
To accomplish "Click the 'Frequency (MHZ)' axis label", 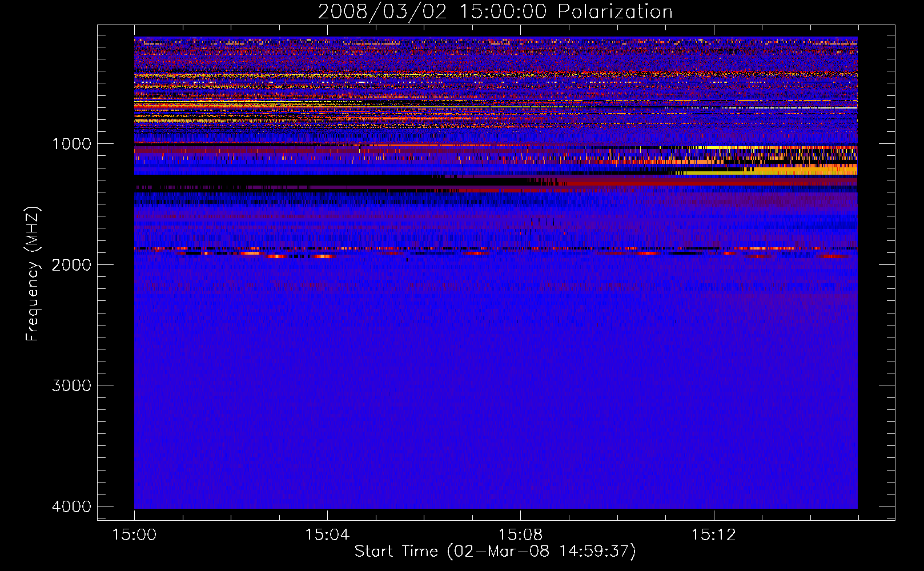I will pos(33,274).
